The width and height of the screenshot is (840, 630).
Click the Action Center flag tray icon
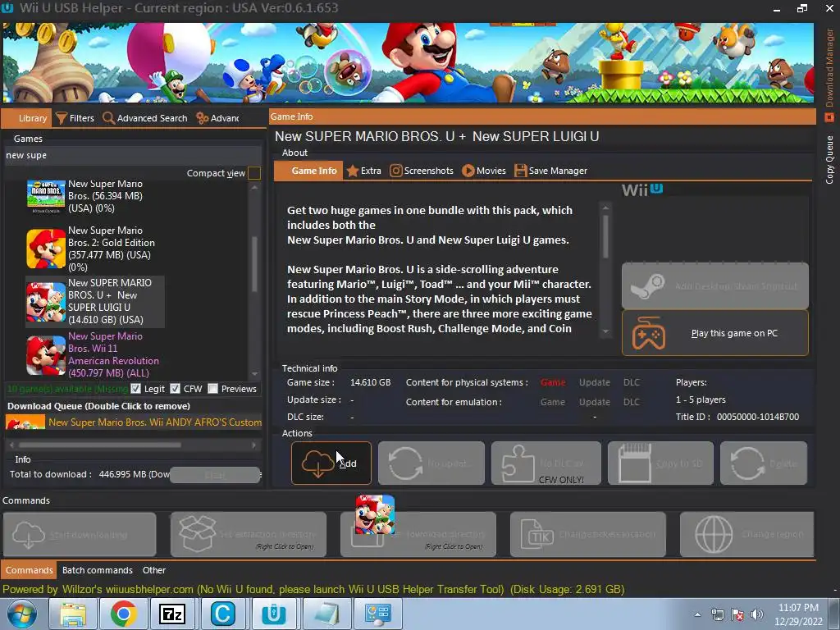click(x=737, y=614)
